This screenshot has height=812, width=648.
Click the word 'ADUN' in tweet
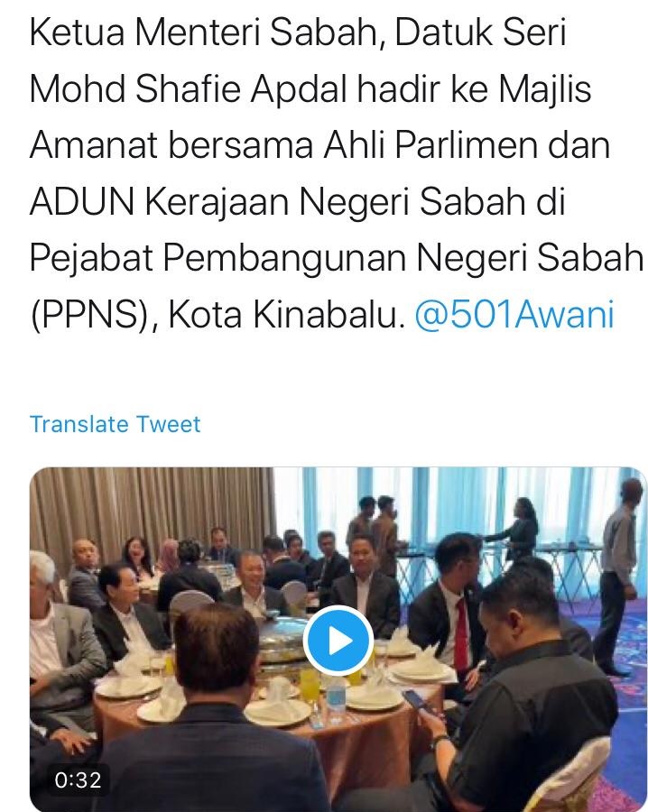tap(82, 201)
